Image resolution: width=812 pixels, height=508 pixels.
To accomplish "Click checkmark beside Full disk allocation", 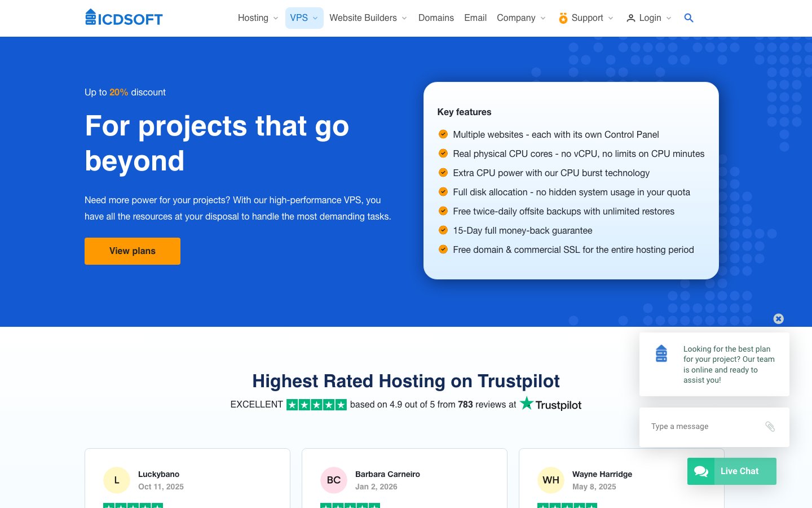I will click(x=443, y=192).
